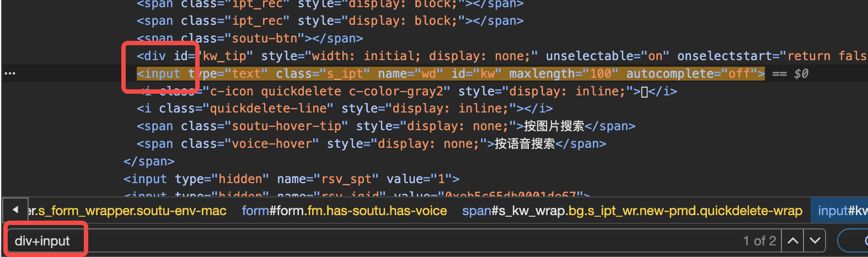Select the voice-hover span line
Screen dimensions: 868x257
tap(372, 143)
